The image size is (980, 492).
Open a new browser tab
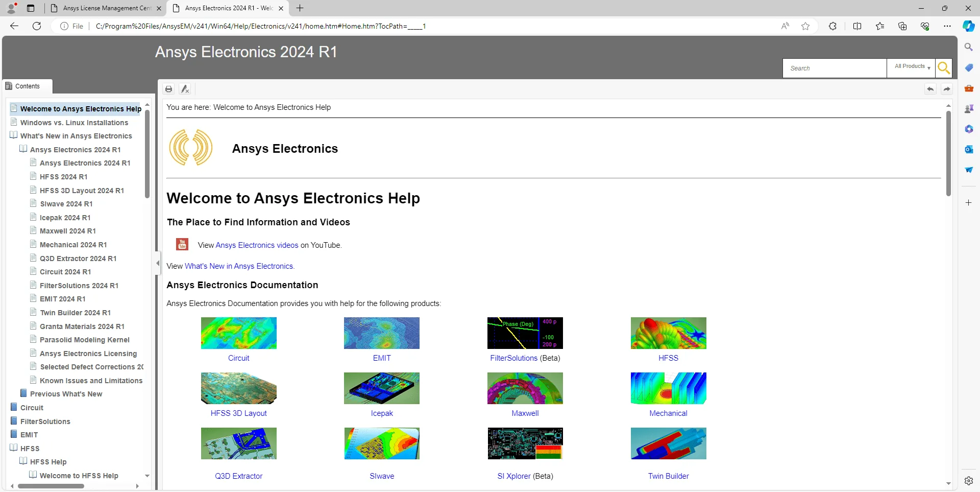click(x=300, y=8)
